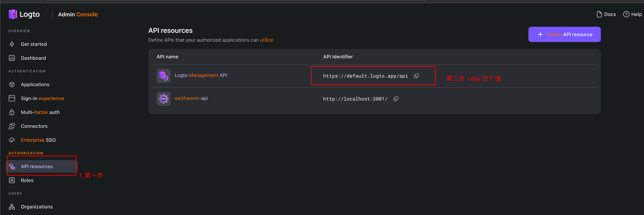Image resolution: width=644 pixels, height=215 pixels.
Task: Click the API resources sidebar icon
Action: click(x=12, y=166)
